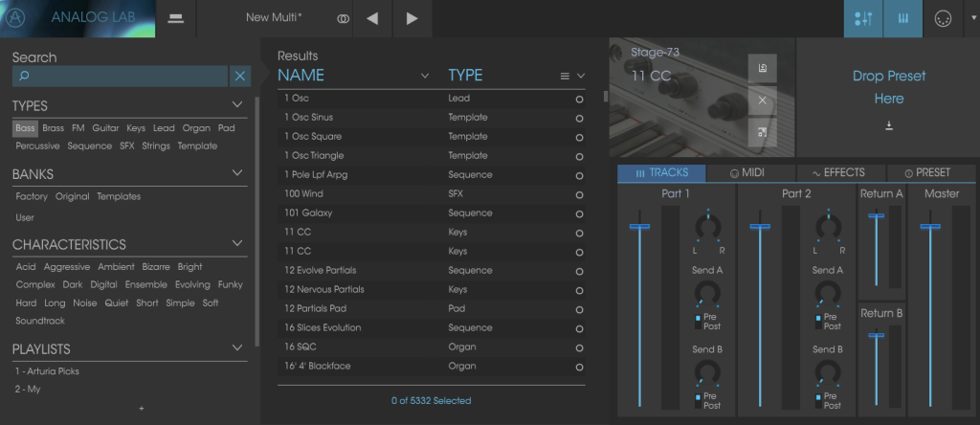Filter by the User bank
Viewport: 980px width, 425px height.
[x=25, y=217]
